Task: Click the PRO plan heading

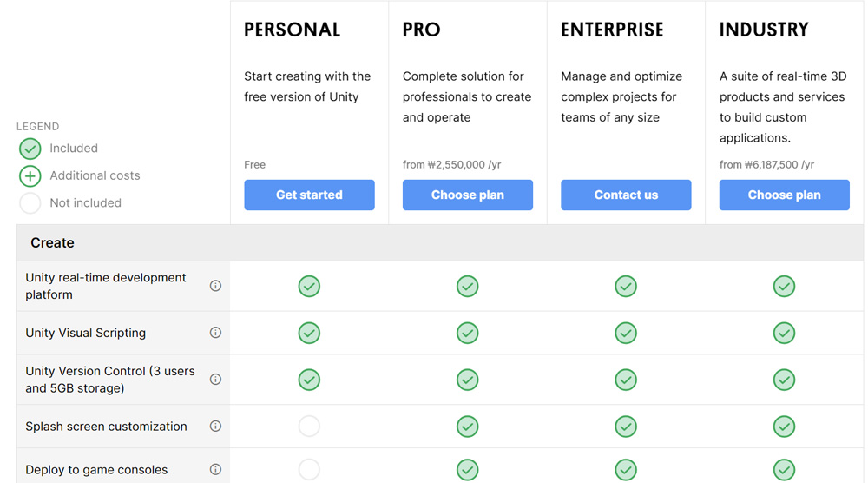Action: (421, 30)
